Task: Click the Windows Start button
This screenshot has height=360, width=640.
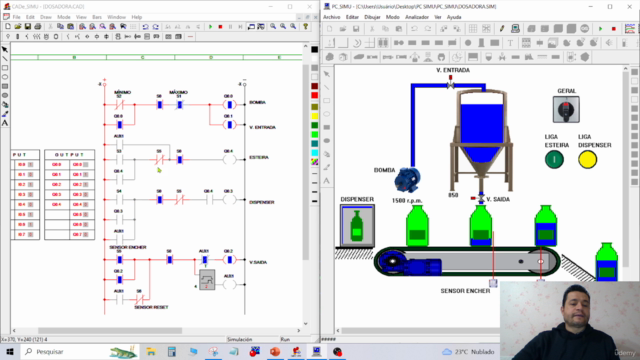Action: point(10,351)
